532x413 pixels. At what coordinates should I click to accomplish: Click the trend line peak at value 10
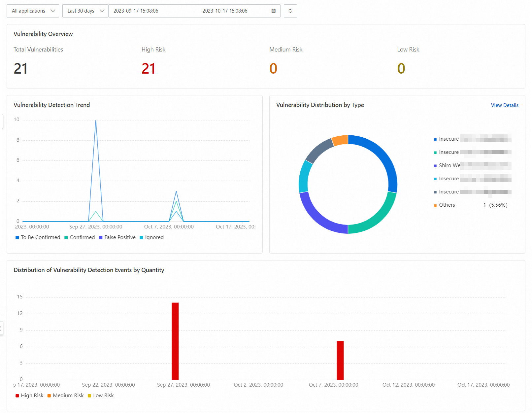click(x=96, y=120)
